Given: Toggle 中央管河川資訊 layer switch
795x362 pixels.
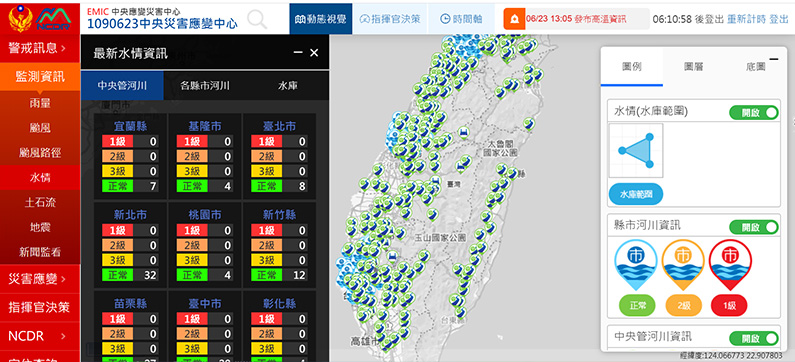Looking at the screenshot, I should 753,338.
